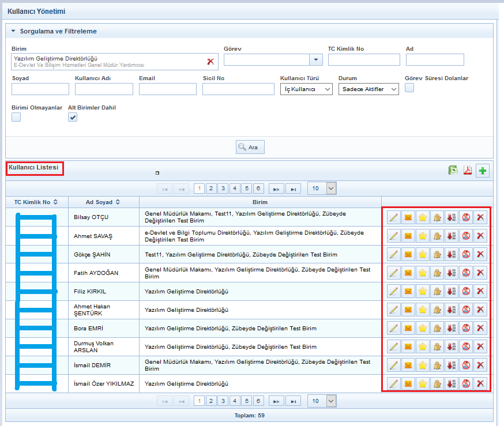The image size is (504, 426).
Task: Expand Durum dropdown showing Sadece Aktifler
Action: coord(369,89)
